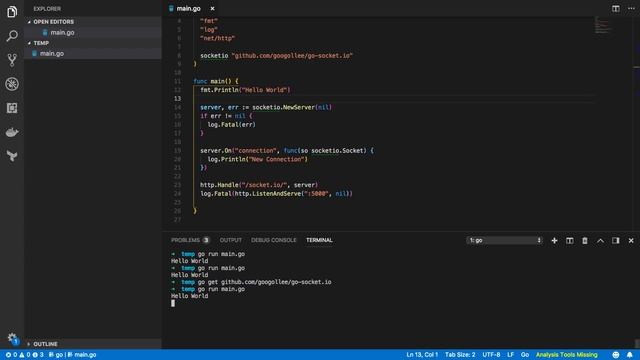Select language mode 'Go' in status bar
The image size is (640, 360).
point(525,355)
